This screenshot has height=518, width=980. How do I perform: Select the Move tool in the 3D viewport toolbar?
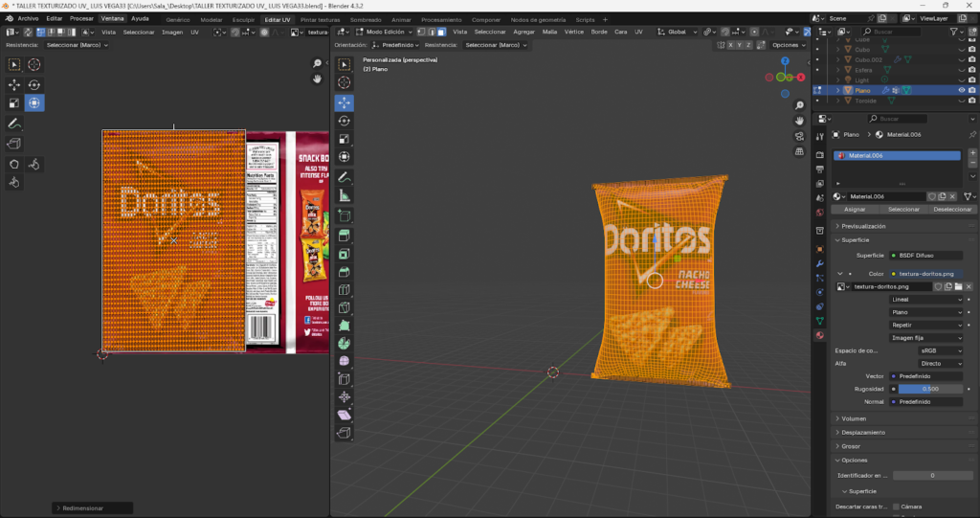pos(345,102)
